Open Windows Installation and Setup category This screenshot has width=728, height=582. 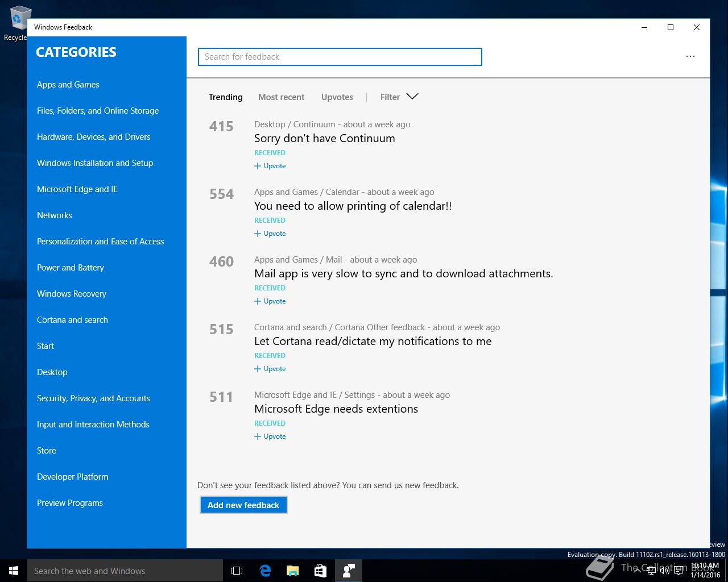[x=95, y=163]
